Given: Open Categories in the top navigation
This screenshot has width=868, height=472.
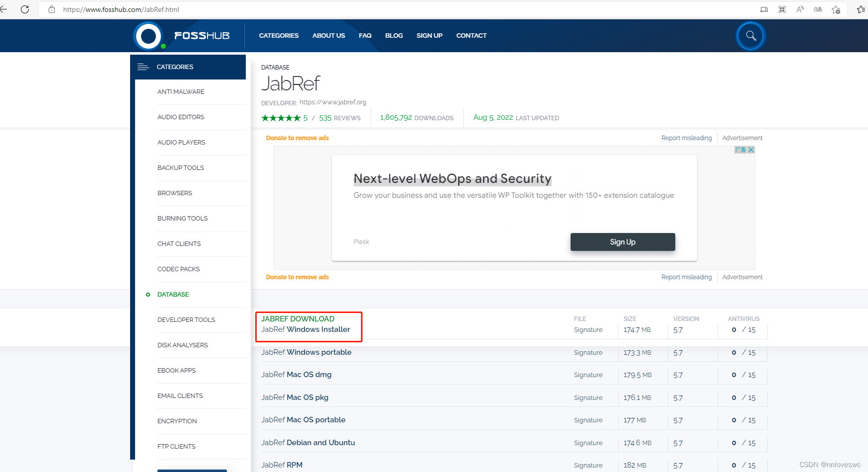Looking at the screenshot, I should 279,36.
